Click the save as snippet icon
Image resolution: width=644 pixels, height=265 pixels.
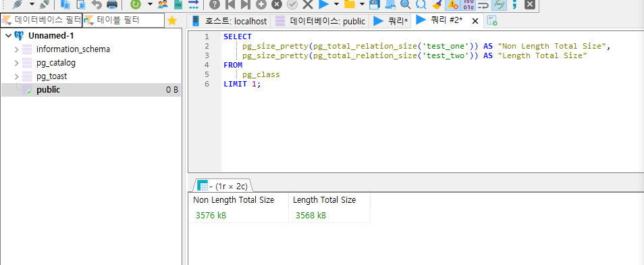pyautogui.click(x=390, y=5)
